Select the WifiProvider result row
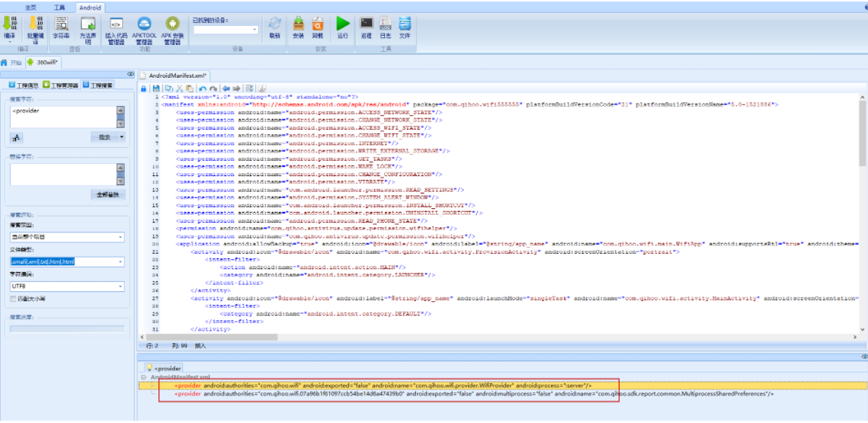Image resolution: width=868 pixels, height=423 pixels. click(503, 385)
